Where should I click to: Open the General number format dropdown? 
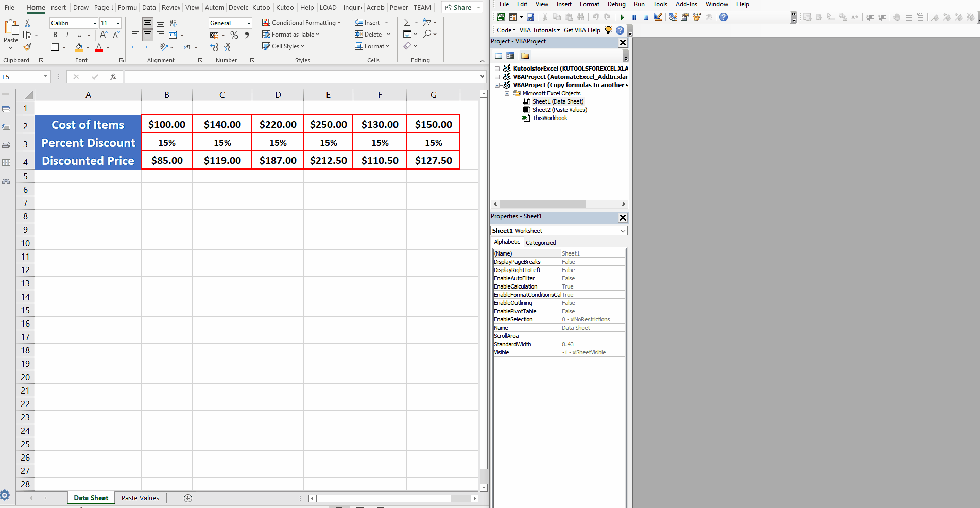(249, 23)
